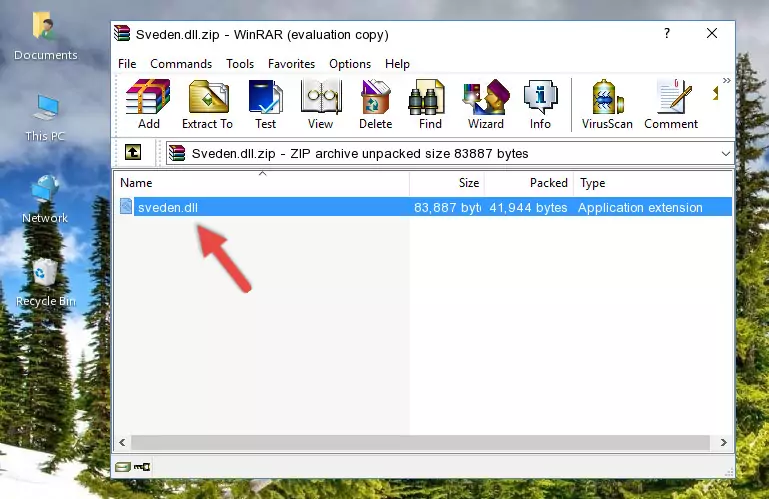Expand the toolbar overflow chevron
The image size is (769, 499).
726,80
